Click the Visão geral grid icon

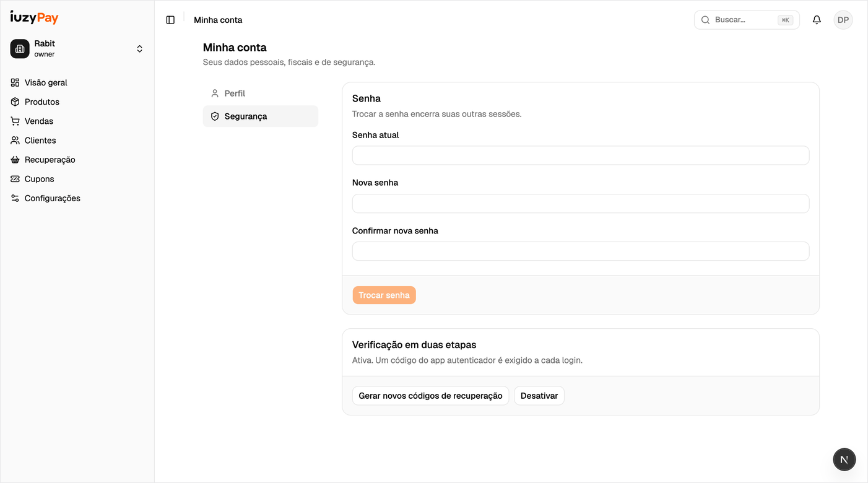[15, 82]
